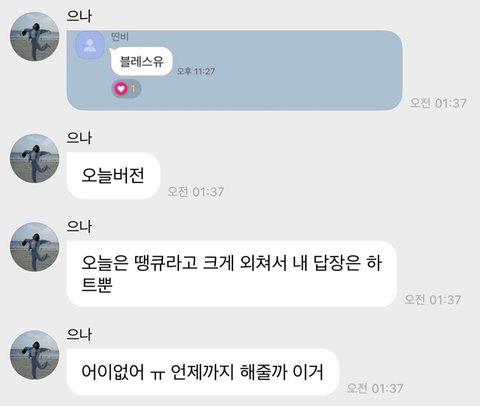
Task: Select the reaction count number beside the heart
Action: click(x=133, y=89)
